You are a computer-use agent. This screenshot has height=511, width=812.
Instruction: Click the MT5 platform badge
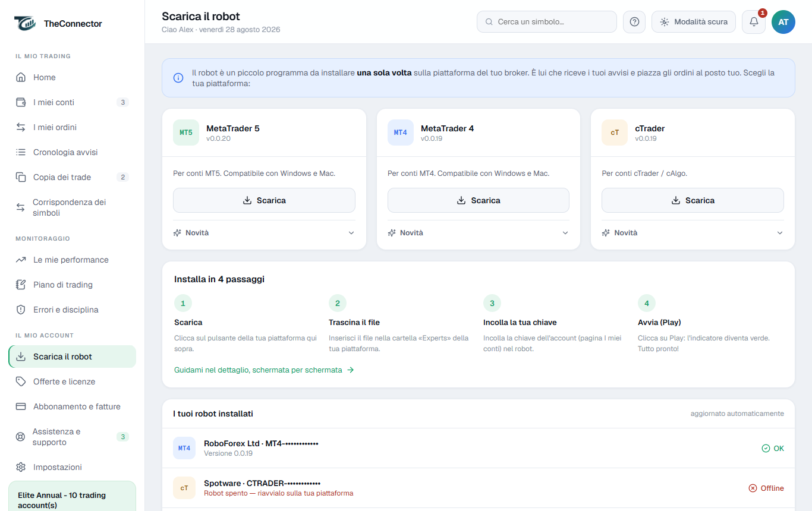pyautogui.click(x=186, y=133)
